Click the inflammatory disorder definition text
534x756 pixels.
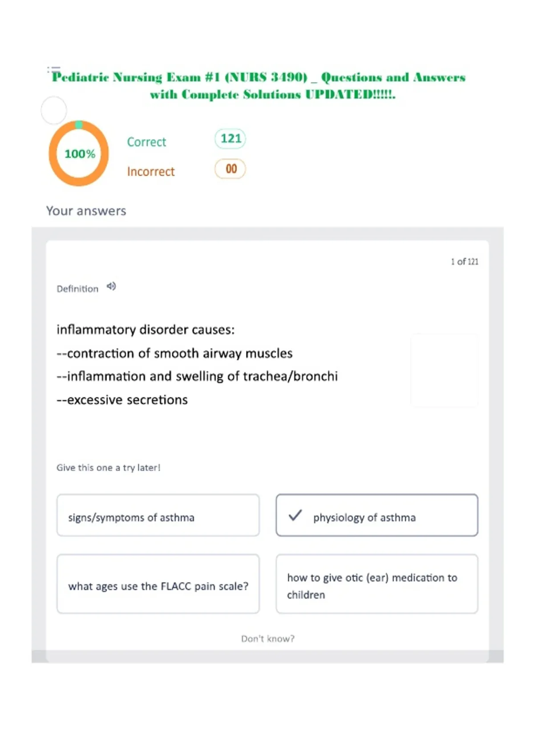click(197, 365)
